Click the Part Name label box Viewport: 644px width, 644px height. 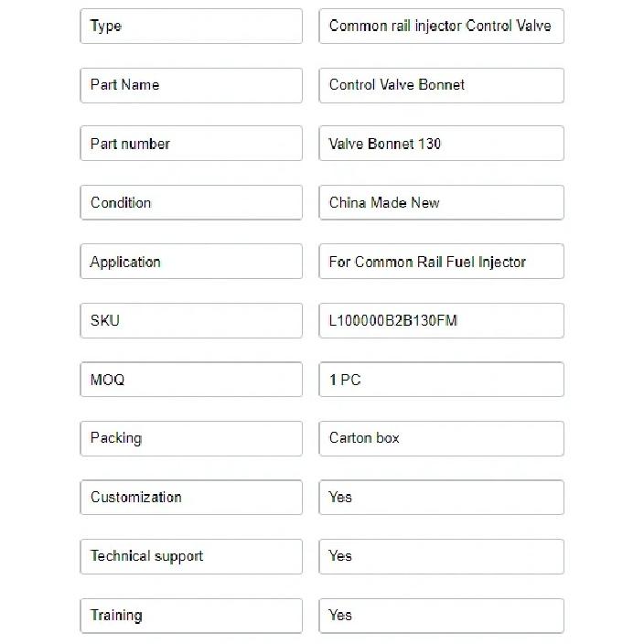pyautogui.click(x=191, y=85)
